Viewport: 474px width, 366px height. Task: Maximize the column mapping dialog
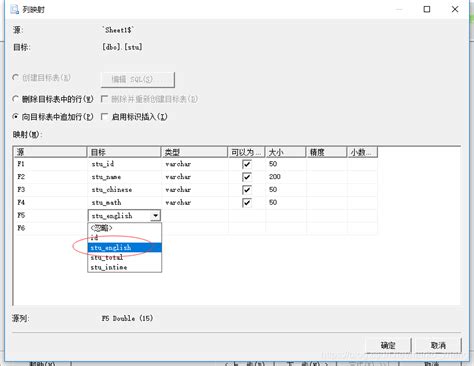[427, 9]
